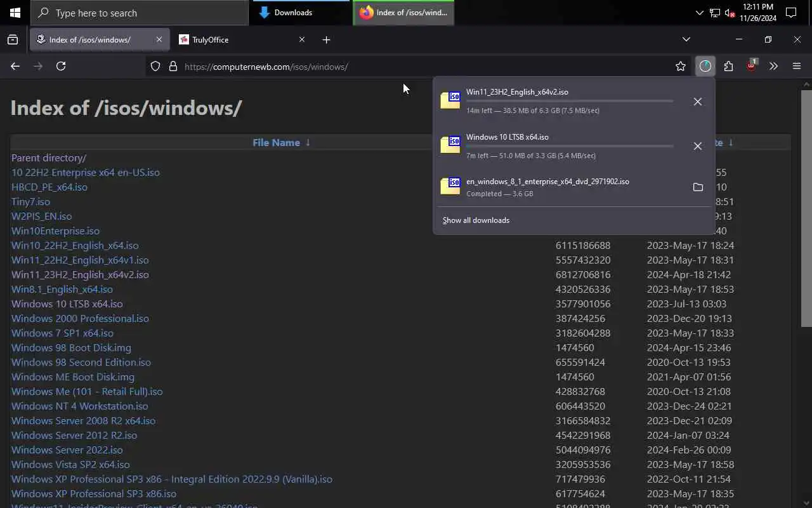Open the uBlock Origin extension icon

pyautogui.click(x=751, y=66)
